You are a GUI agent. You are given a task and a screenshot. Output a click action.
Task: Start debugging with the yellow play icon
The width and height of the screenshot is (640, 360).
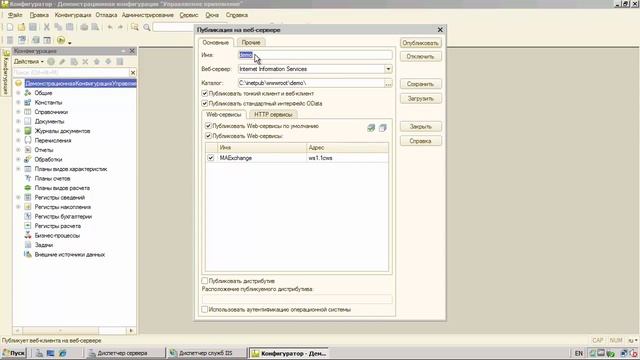[60, 40]
